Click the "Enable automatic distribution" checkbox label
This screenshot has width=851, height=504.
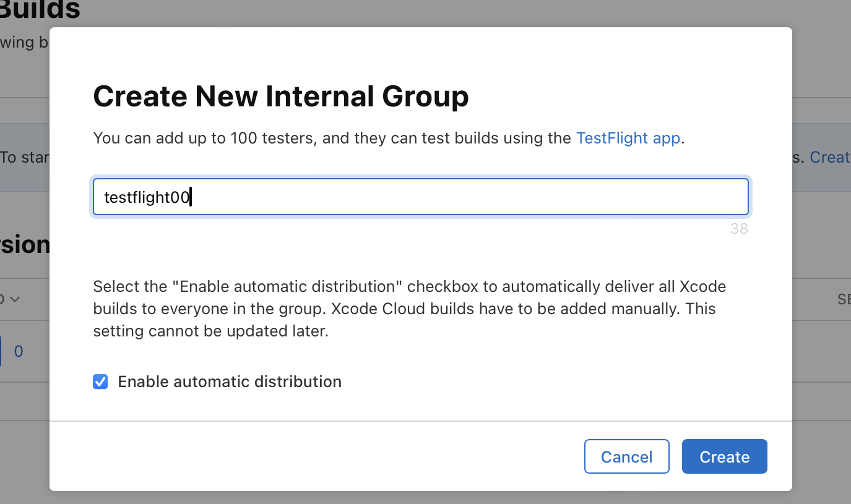click(229, 382)
